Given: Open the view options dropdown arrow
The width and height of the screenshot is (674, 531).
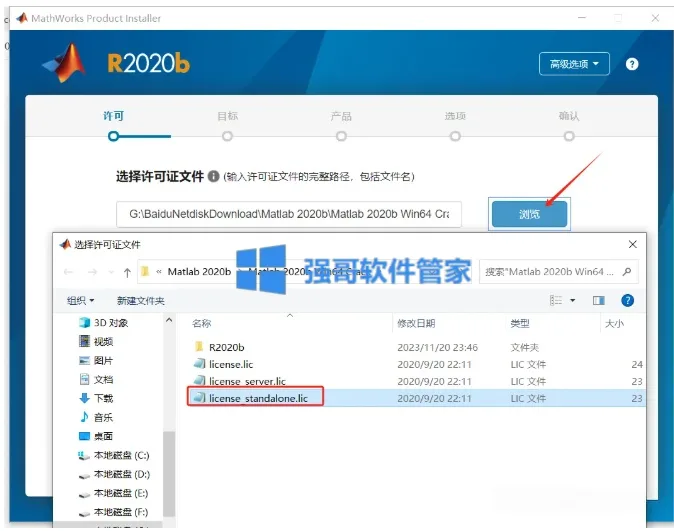Looking at the screenshot, I should coord(573,300).
